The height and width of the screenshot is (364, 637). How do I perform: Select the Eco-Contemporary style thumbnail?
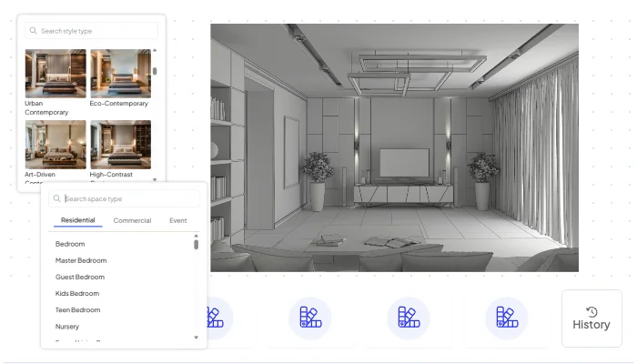click(120, 74)
